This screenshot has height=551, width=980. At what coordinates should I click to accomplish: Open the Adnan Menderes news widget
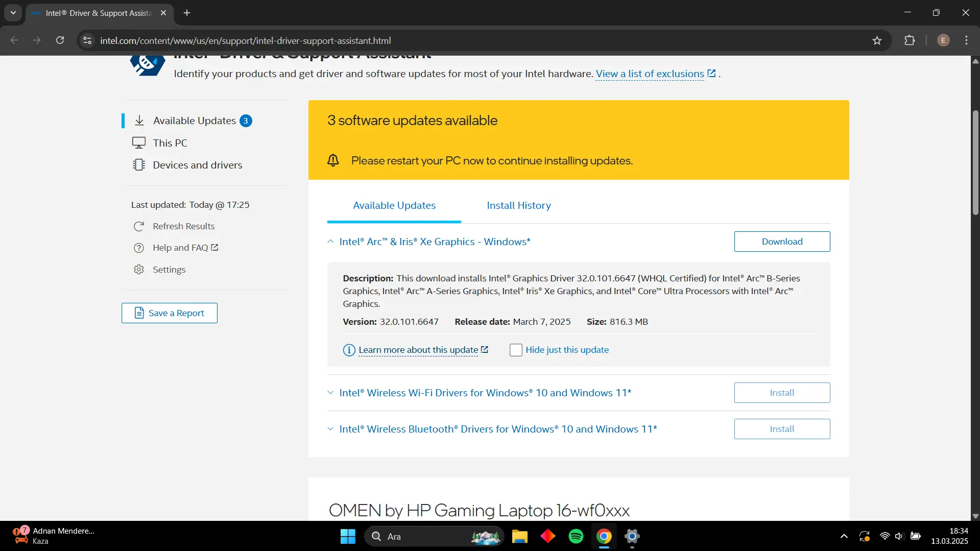pos(54,536)
